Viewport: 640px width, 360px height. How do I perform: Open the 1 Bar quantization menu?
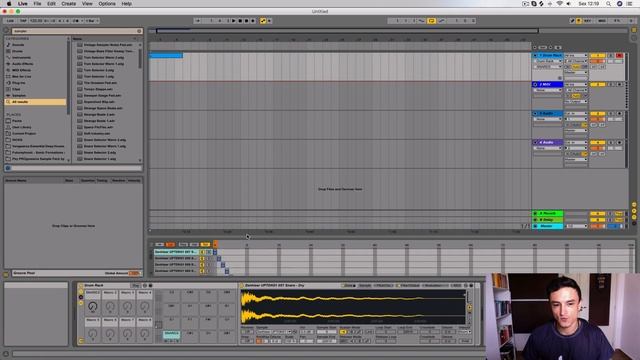pyautogui.click(x=91, y=21)
